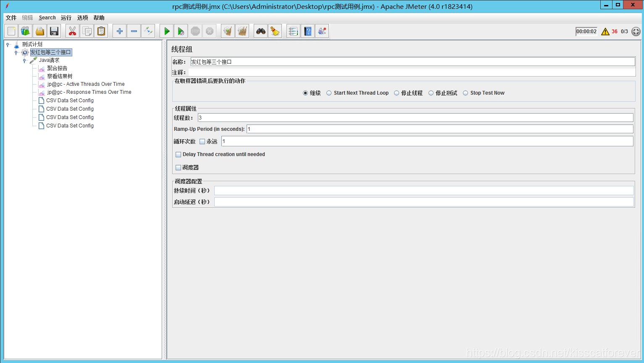Click the Help question mark icon

[x=308, y=31]
